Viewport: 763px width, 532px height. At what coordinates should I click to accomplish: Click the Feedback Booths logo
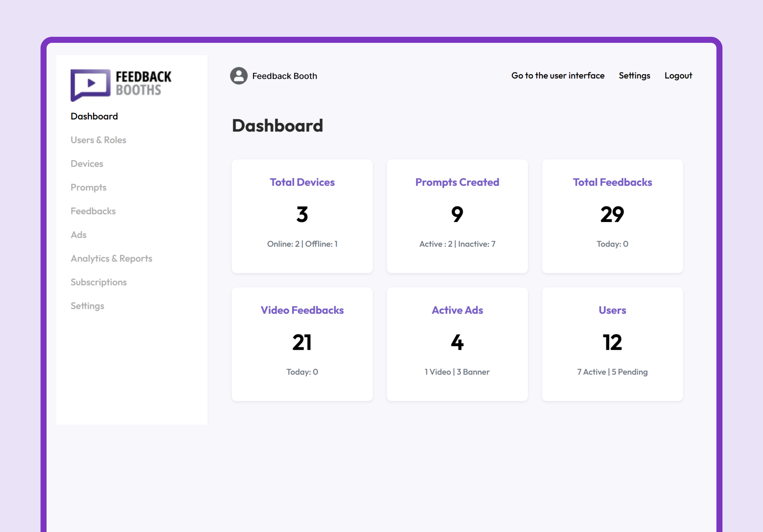coord(121,85)
